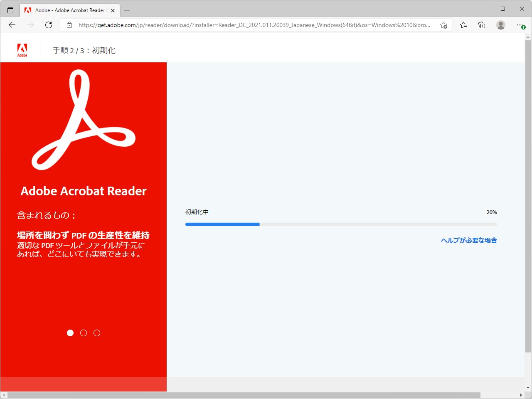532x399 pixels.
Task: Click the 初期化中 status label
Action: (197, 212)
